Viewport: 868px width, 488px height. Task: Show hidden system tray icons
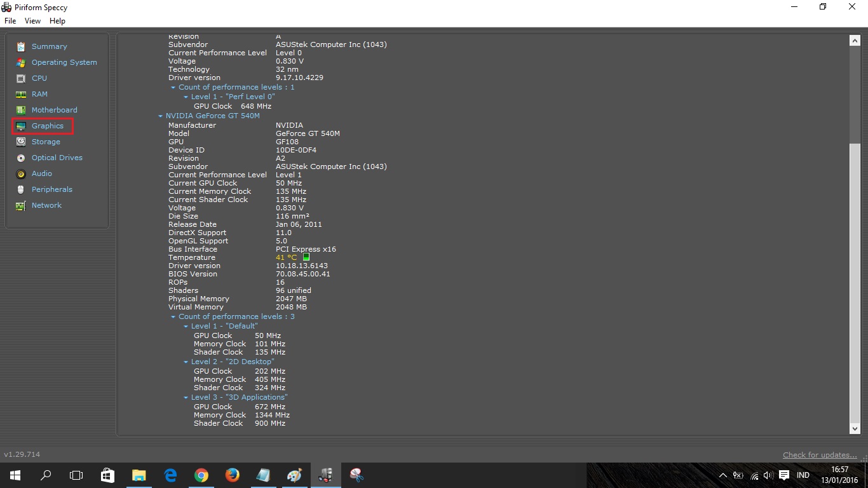pyautogui.click(x=722, y=475)
